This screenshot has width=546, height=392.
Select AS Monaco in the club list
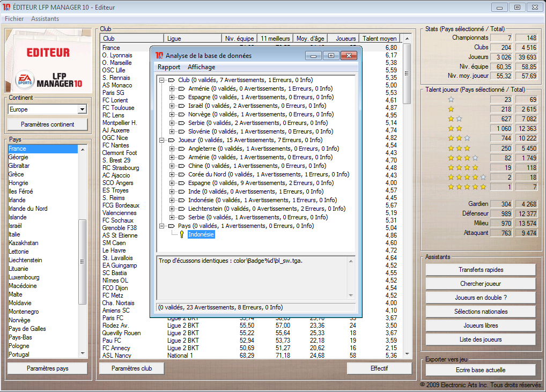click(x=117, y=85)
